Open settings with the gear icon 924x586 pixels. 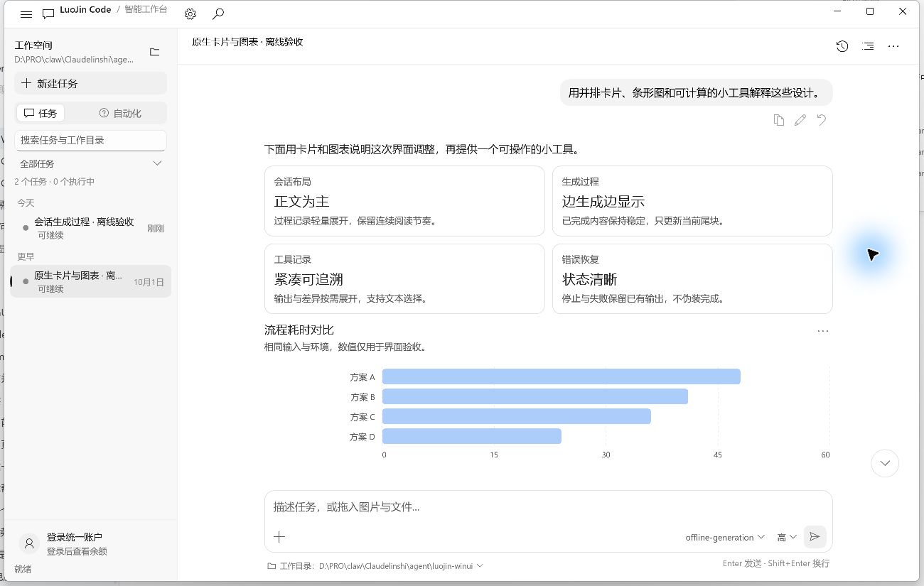[190, 14]
